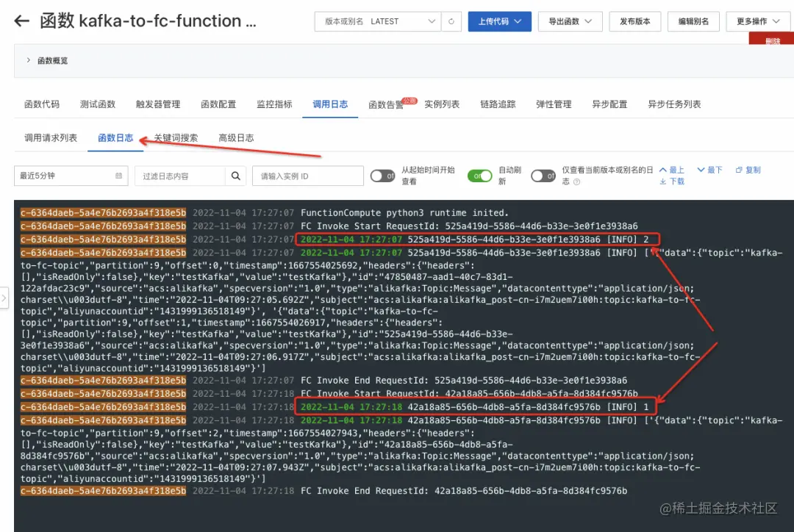Click the red 删除 button
This screenshot has width=794, height=532.
[772, 39]
